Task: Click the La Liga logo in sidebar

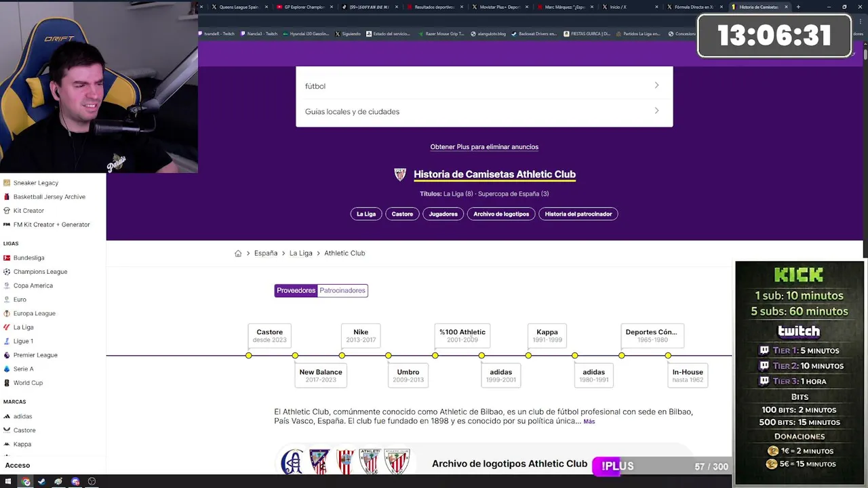Action: coord(7,327)
